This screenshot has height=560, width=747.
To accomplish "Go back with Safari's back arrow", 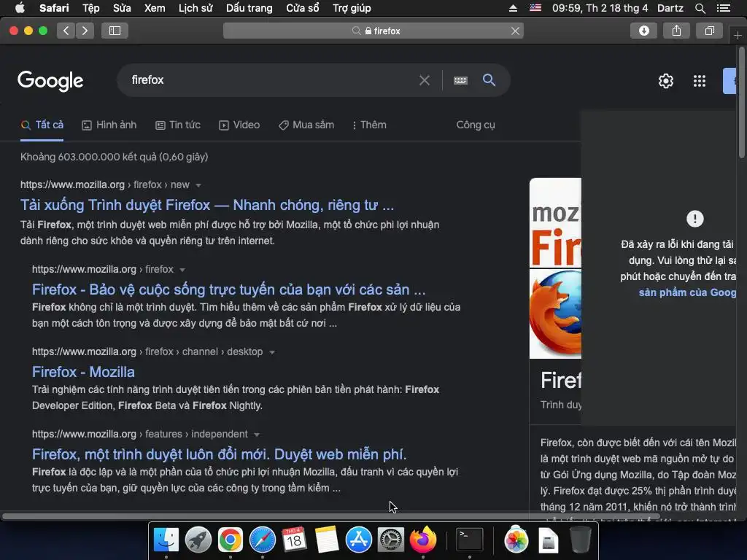I will point(66,31).
